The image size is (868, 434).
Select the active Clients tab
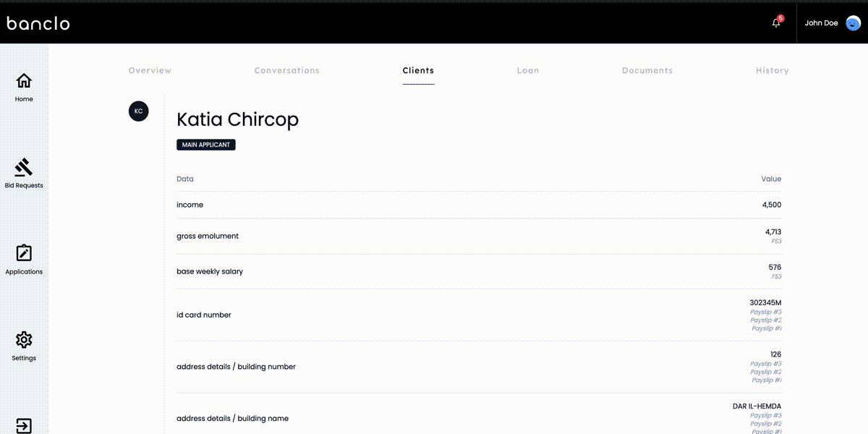418,70
